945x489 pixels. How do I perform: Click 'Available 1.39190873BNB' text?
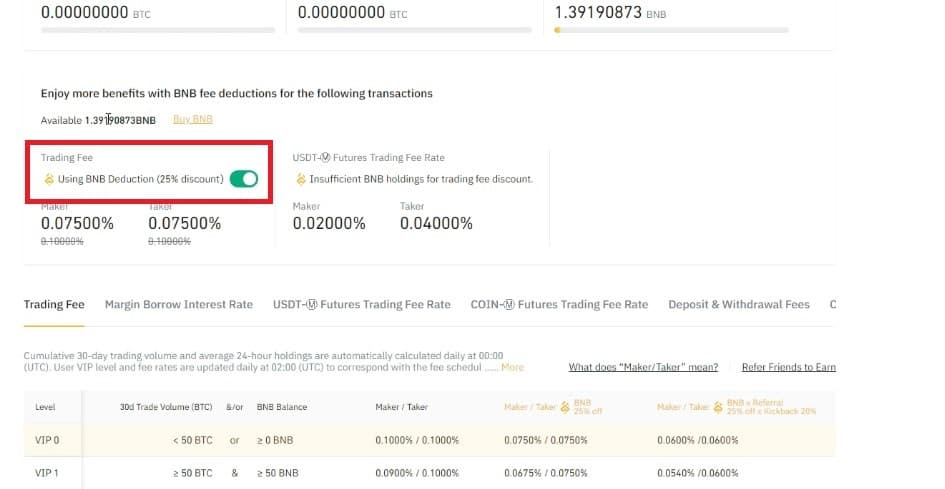[98, 120]
